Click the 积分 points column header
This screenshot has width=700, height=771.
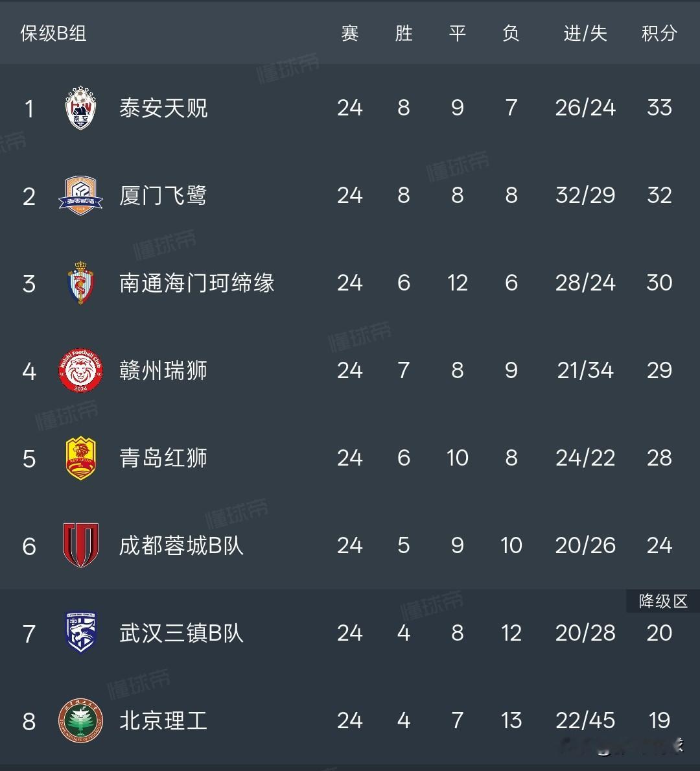[659, 34]
